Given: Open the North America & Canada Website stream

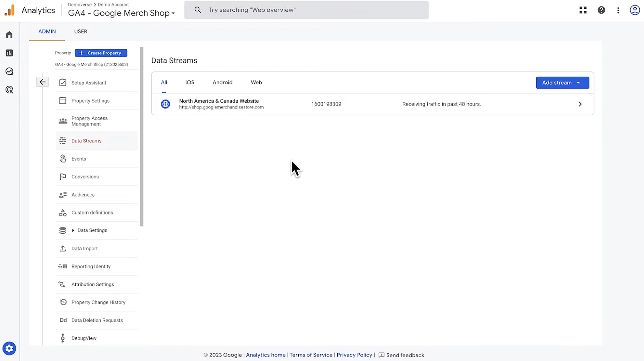Looking at the screenshot, I should pos(373,104).
